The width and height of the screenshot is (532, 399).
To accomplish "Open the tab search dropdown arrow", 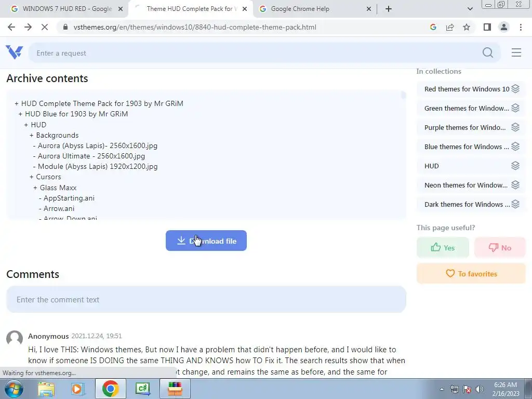I will pyautogui.click(x=470, y=9).
